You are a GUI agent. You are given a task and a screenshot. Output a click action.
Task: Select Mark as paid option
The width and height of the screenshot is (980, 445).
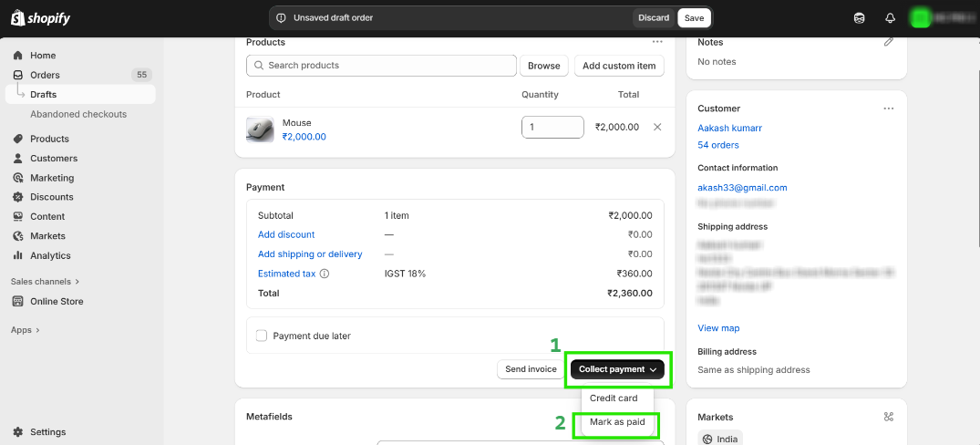pos(617,422)
